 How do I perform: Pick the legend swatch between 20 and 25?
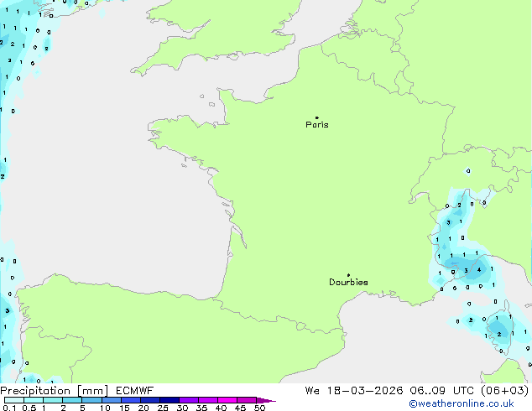tap(150, 400)
